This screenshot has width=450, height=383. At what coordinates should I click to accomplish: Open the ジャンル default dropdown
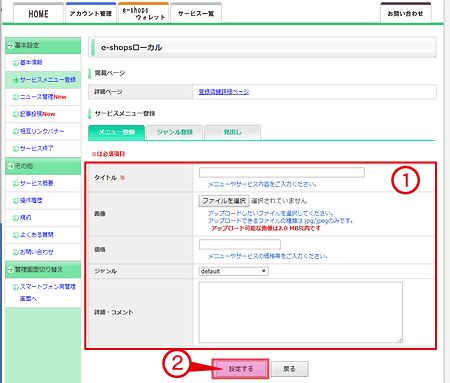(x=233, y=271)
